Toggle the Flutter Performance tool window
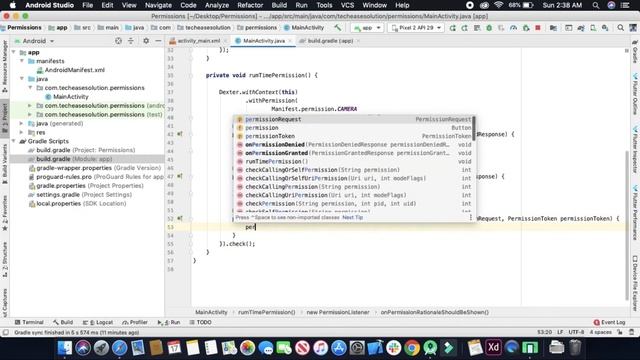This screenshot has width=640, height=360. point(635,213)
